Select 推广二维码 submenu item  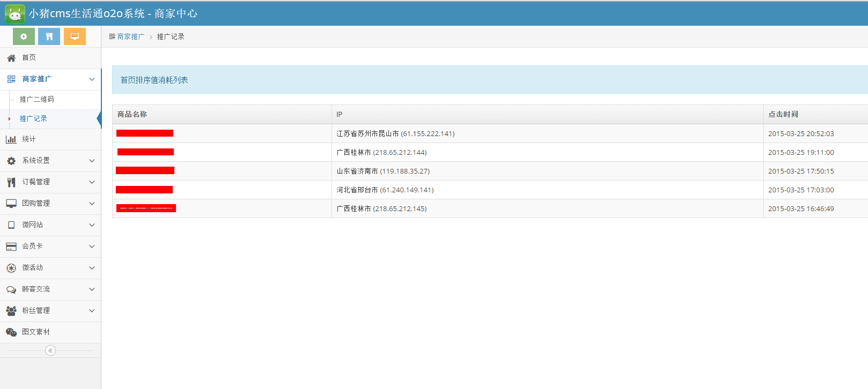[37, 100]
